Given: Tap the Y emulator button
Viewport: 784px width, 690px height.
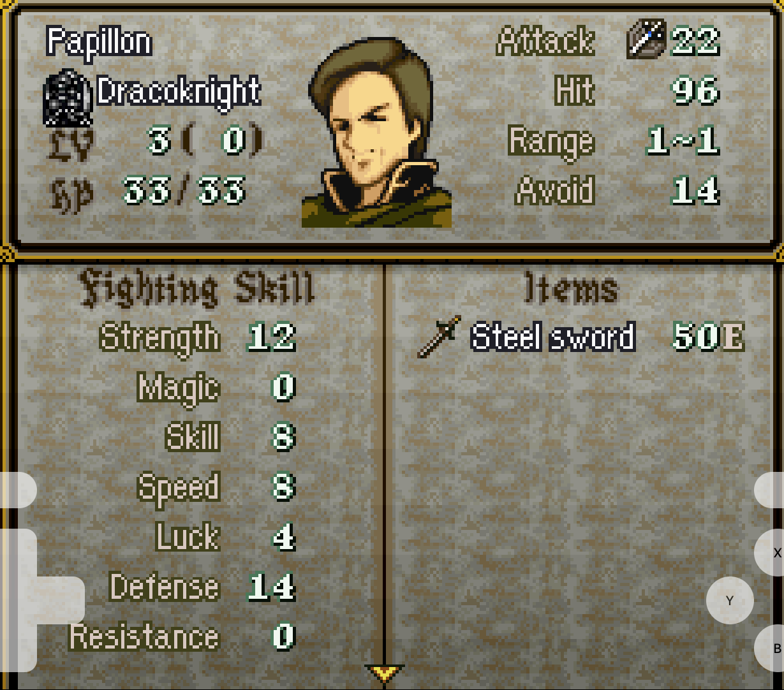Looking at the screenshot, I should click(x=730, y=600).
